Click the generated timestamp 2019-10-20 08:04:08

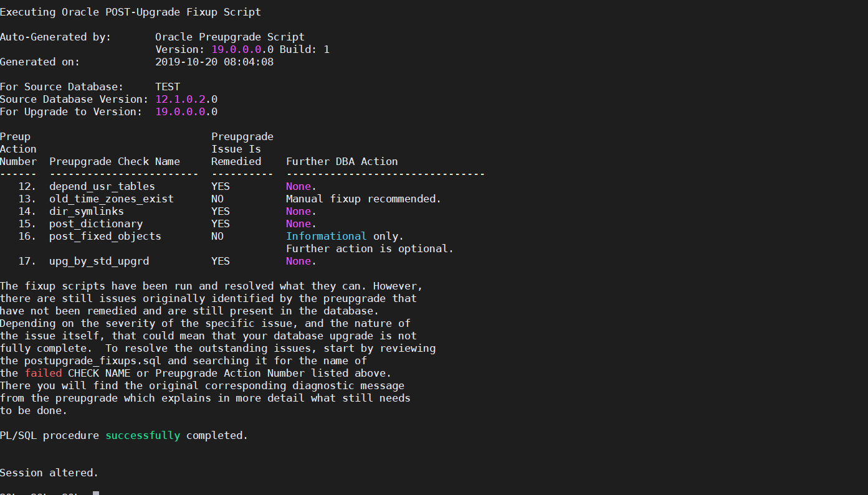(214, 62)
